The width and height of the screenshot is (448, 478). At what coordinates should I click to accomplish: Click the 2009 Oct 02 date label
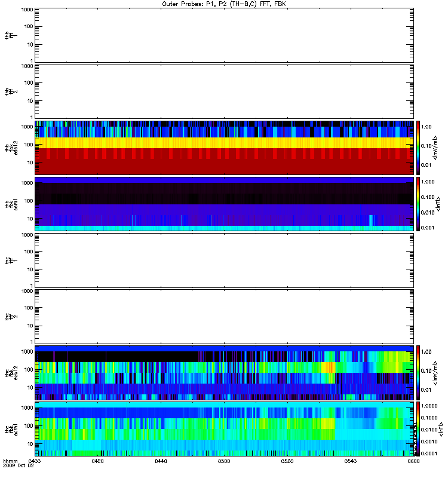tap(16, 466)
